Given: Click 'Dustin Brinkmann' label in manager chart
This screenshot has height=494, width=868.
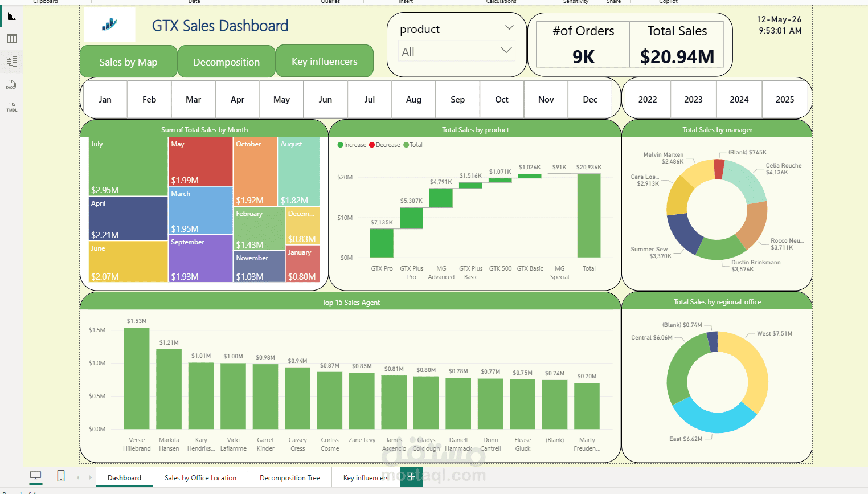Looking at the screenshot, I should (756, 262).
